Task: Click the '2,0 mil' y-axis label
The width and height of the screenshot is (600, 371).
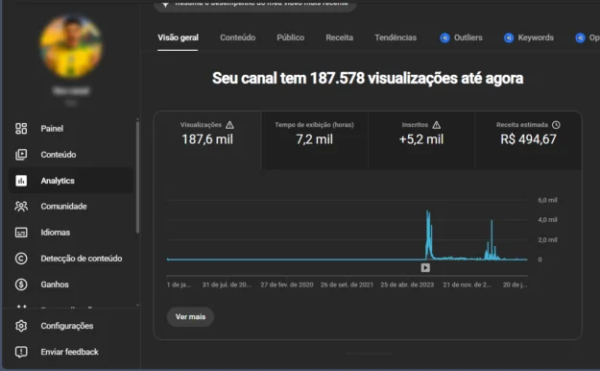Action: pos(548,240)
